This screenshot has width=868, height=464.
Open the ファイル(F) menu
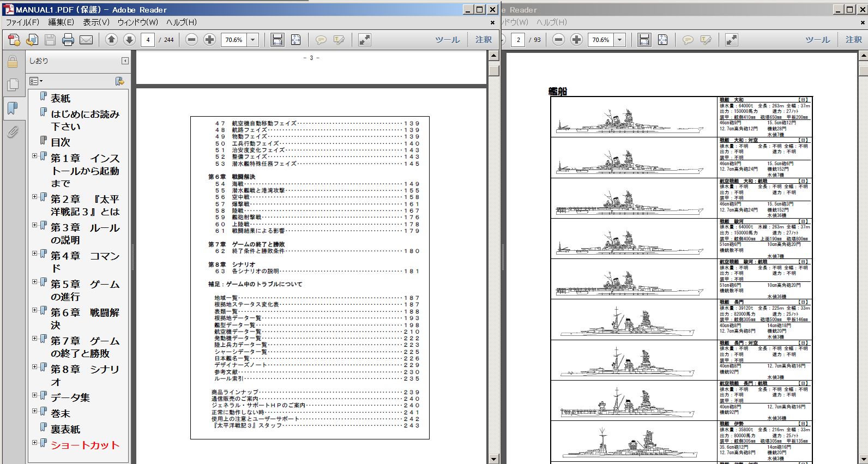point(22,22)
